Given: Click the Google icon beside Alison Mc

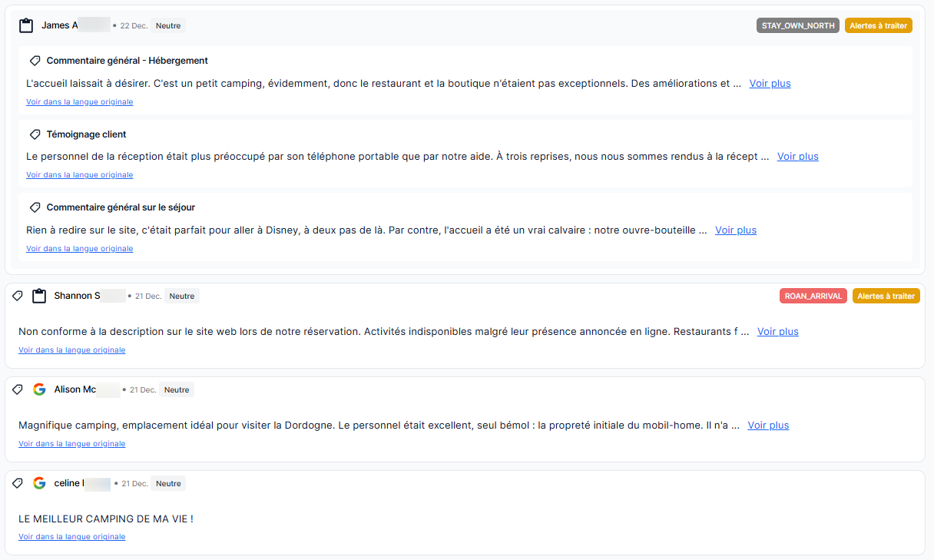Looking at the screenshot, I should coord(39,389).
